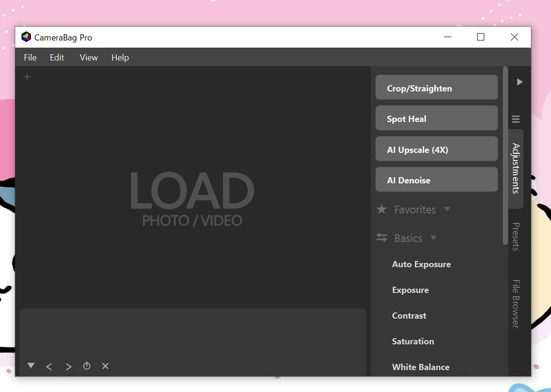This screenshot has height=392, width=551.
Task: Go to previous with left arrow icon
Action: pos(49,366)
